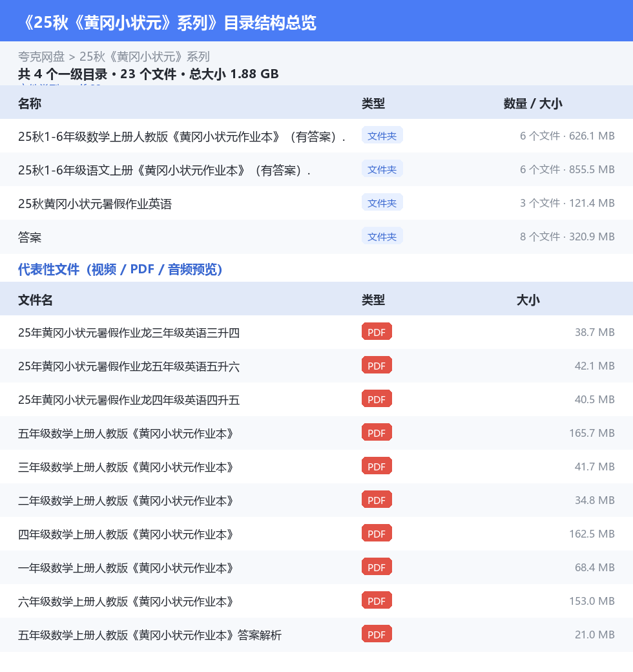Click 文件夹 badge in the 答案 row
The width and height of the screenshot is (633, 672).
coord(382,236)
